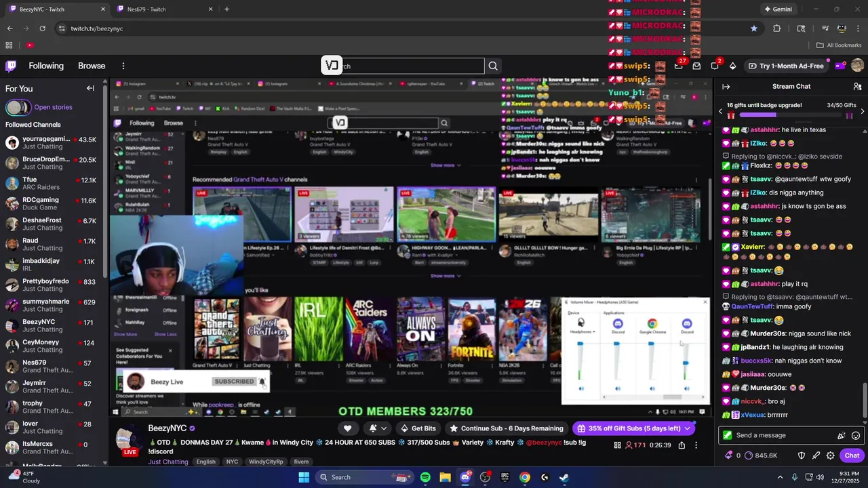Open the stream's more options menu
The width and height of the screenshot is (868, 488).
pyautogui.click(x=696, y=445)
